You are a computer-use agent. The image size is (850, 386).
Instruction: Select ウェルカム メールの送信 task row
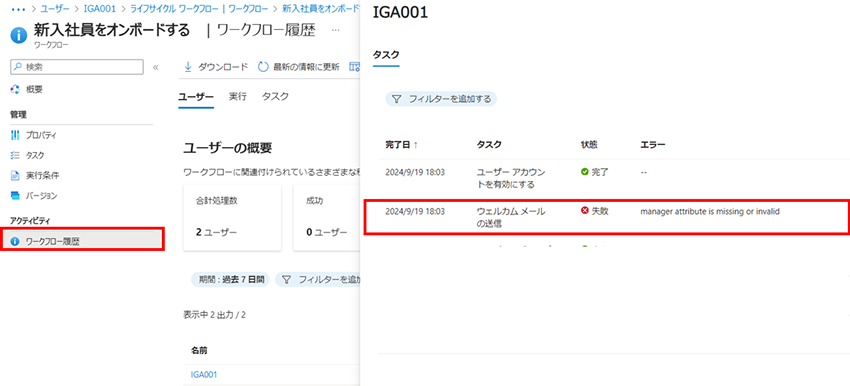point(606,217)
